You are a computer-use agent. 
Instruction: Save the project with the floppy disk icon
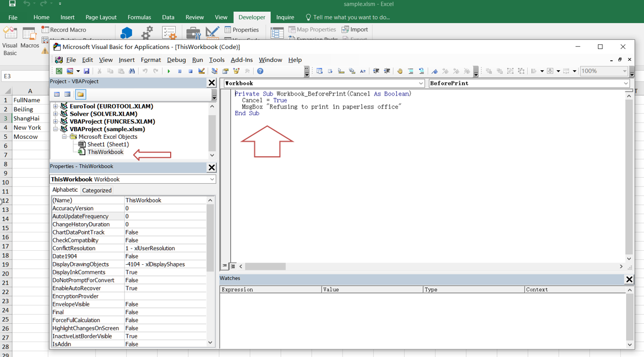[x=86, y=71]
